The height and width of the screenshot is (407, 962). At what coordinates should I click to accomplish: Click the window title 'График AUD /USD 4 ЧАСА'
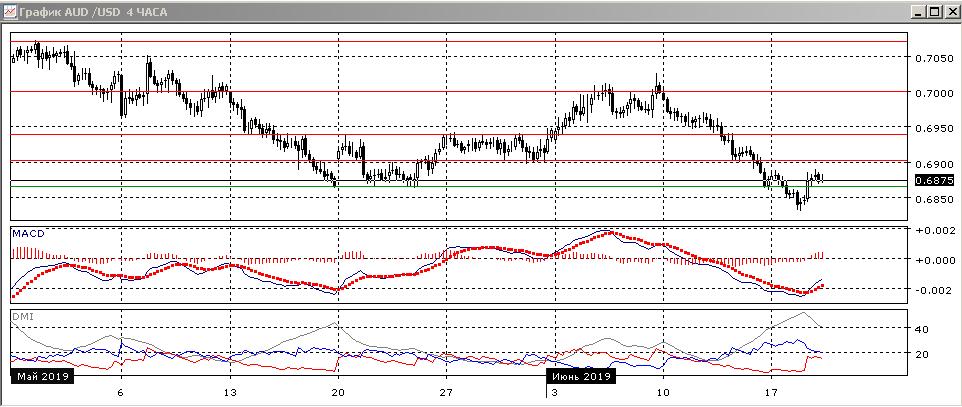tap(89, 11)
